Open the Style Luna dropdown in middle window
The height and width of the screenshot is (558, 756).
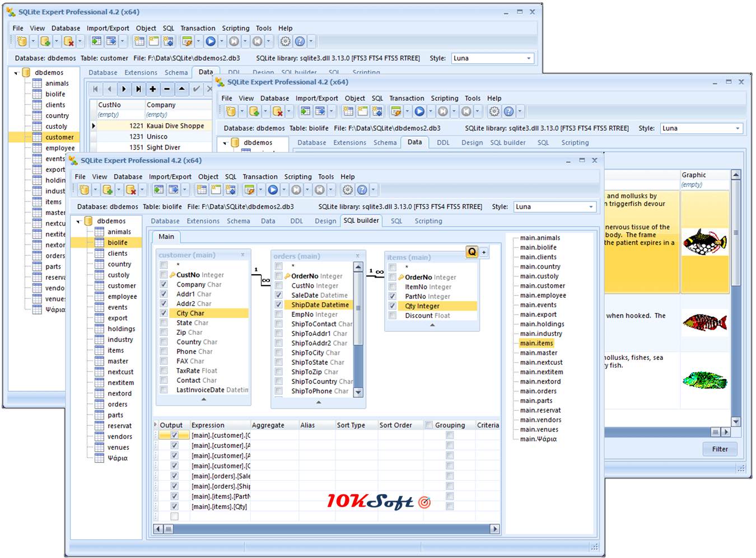(738, 128)
